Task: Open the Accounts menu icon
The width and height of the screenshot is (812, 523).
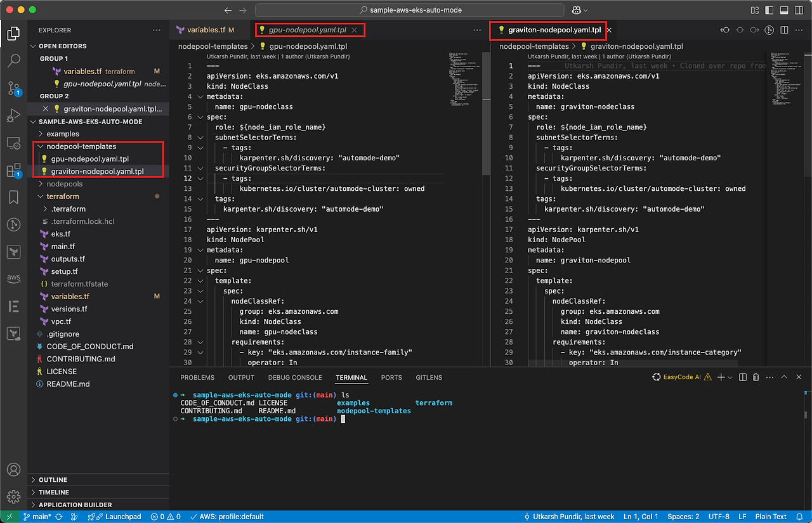Action: [13, 470]
